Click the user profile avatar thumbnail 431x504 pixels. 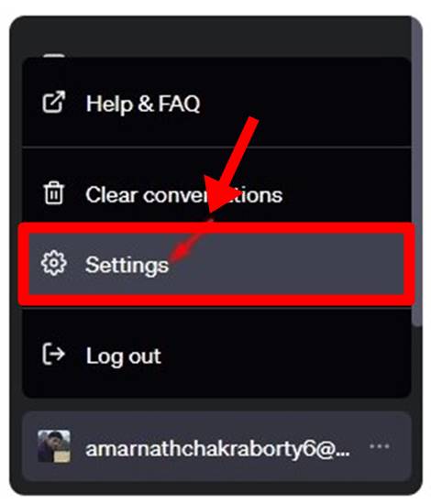coord(54,446)
